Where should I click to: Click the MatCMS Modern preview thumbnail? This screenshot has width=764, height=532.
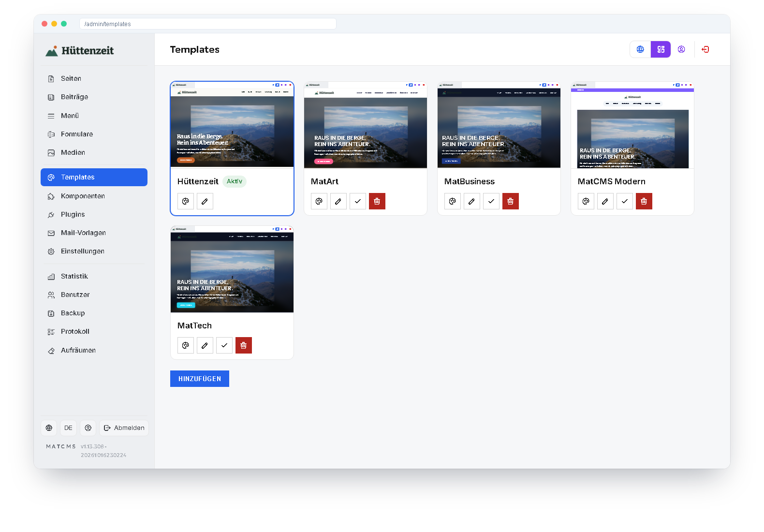632,125
